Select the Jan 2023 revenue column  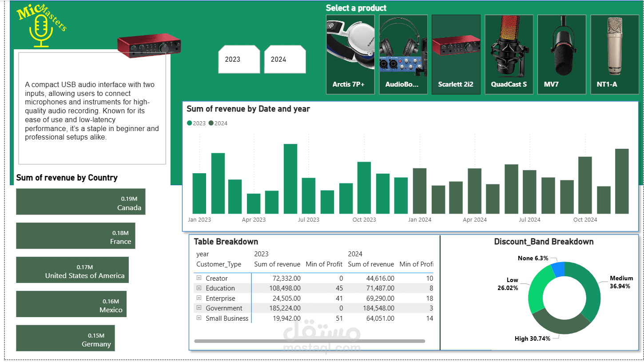pyautogui.click(x=199, y=194)
